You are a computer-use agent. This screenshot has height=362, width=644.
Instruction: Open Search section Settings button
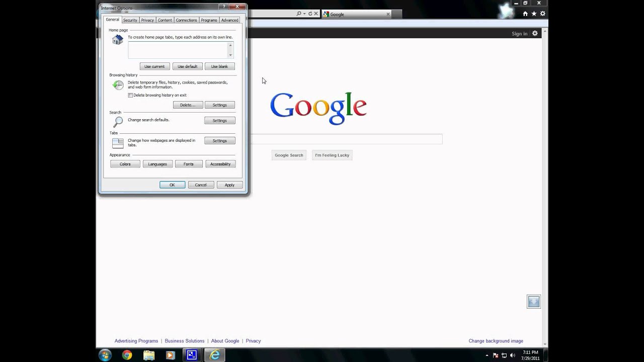(x=219, y=121)
